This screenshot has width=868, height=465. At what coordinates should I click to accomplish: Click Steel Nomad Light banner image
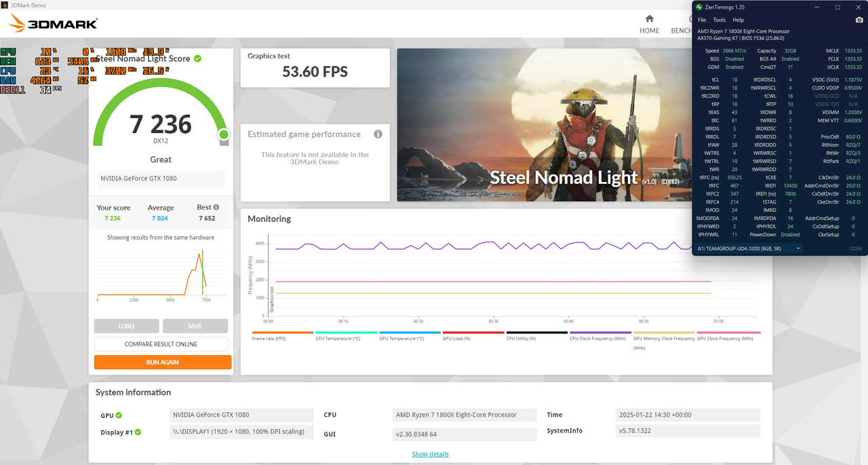544,124
